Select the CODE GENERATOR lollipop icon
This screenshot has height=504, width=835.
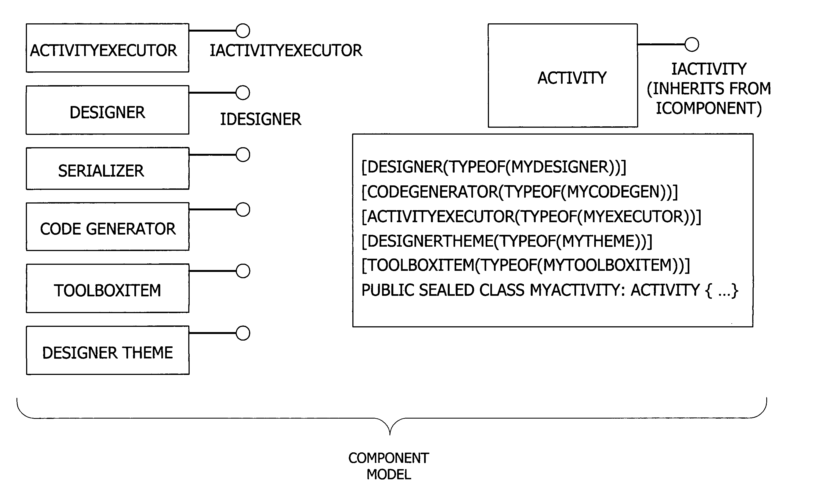point(239,208)
